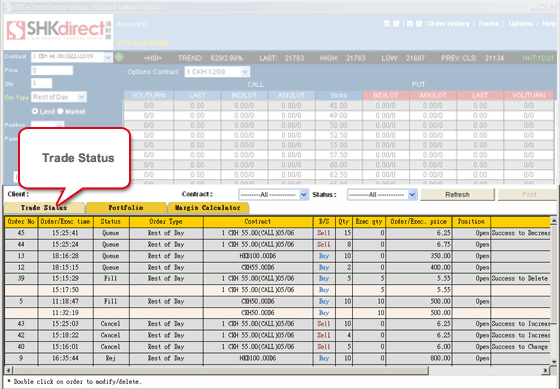This screenshot has height=389, width=560.
Task: Click the Strike column header
Action: (x=339, y=95)
